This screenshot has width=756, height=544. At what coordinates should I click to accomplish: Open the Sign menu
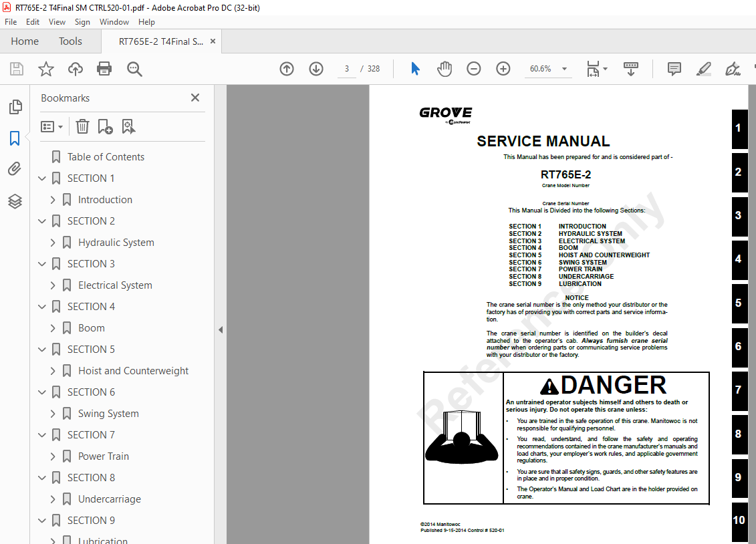coord(82,21)
